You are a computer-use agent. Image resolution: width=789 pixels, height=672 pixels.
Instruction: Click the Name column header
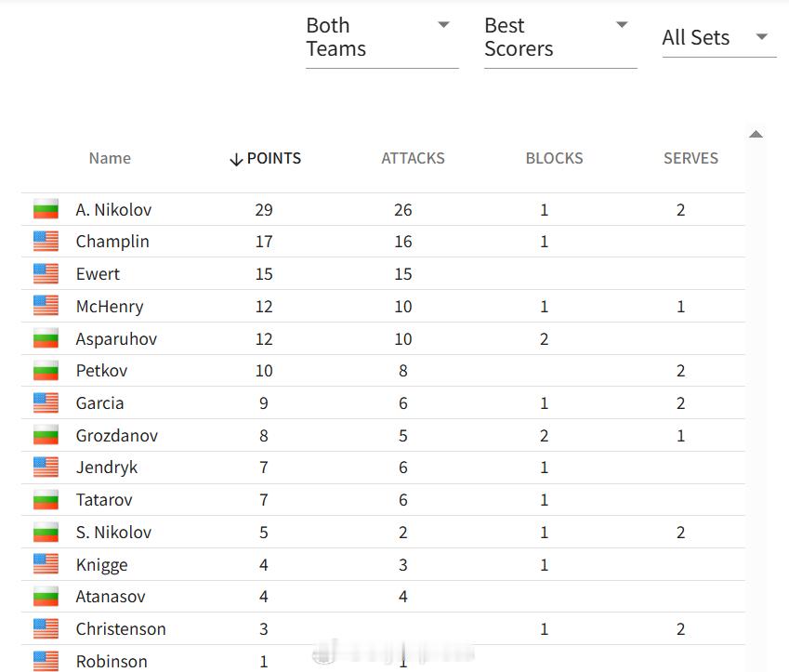pyautogui.click(x=110, y=159)
